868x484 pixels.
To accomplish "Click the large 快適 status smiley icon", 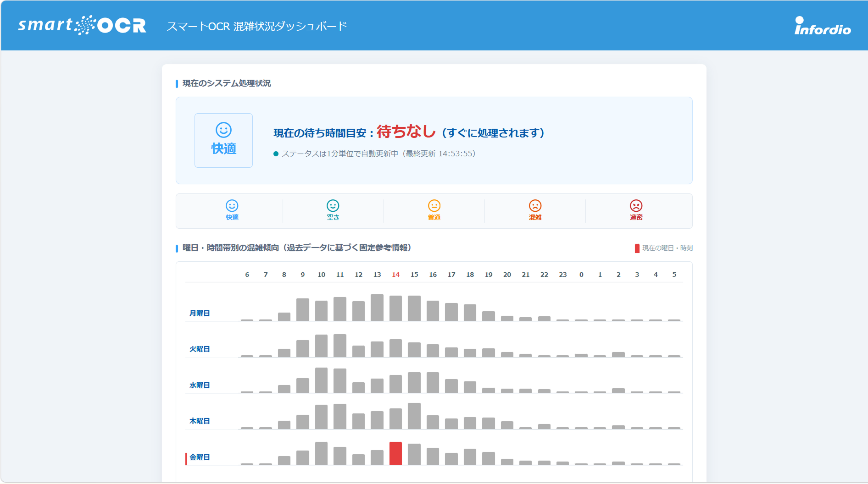I will coord(224,130).
